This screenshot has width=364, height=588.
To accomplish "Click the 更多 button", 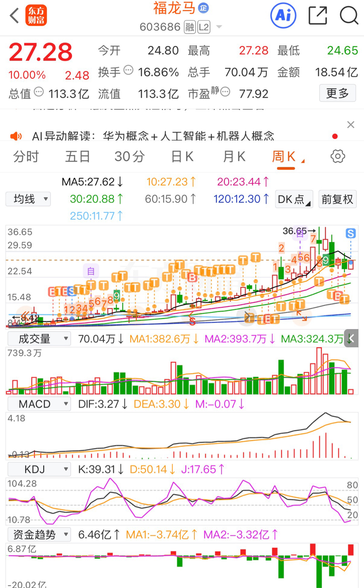I will tap(337, 93).
